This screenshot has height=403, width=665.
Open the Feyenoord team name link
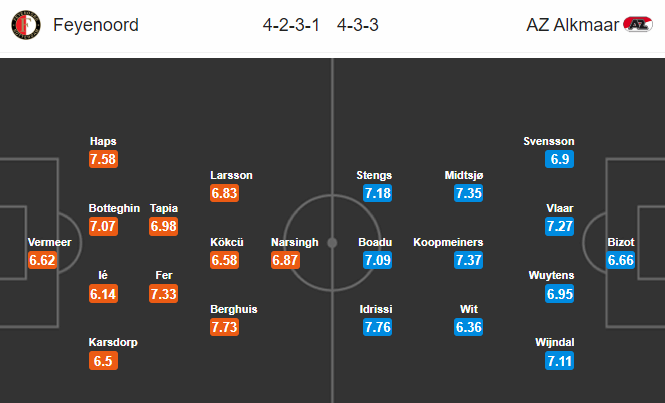(96, 25)
